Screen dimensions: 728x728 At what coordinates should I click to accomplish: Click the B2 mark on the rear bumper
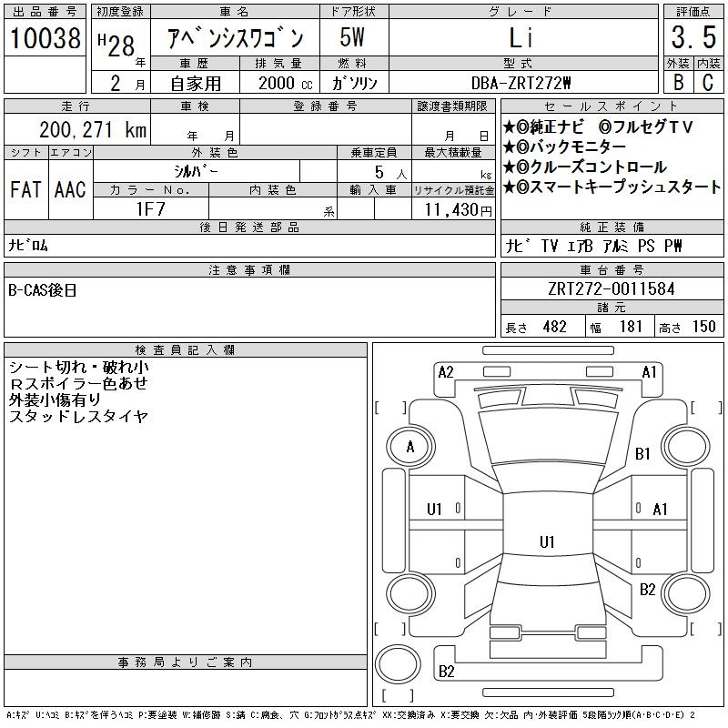(447, 672)
